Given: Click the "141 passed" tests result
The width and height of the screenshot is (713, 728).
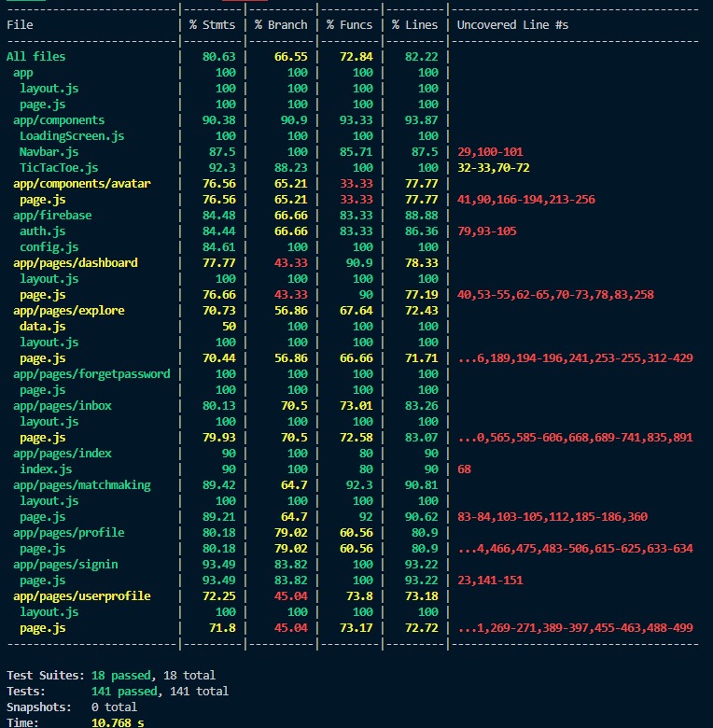Looking at the screenshot, I should (124, 692).
